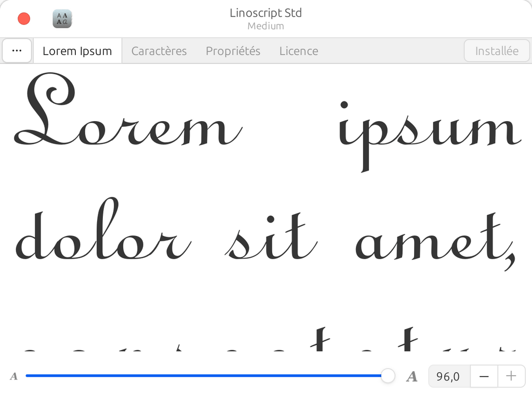Open the three-dots options menu
This screenshot has width=532, height=393.
click(17, 51)
